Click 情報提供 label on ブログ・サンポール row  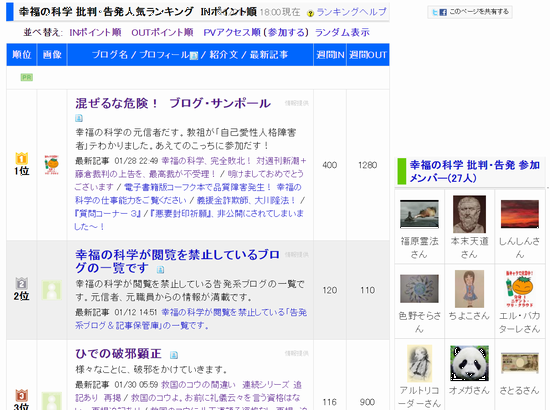point(296,103)
